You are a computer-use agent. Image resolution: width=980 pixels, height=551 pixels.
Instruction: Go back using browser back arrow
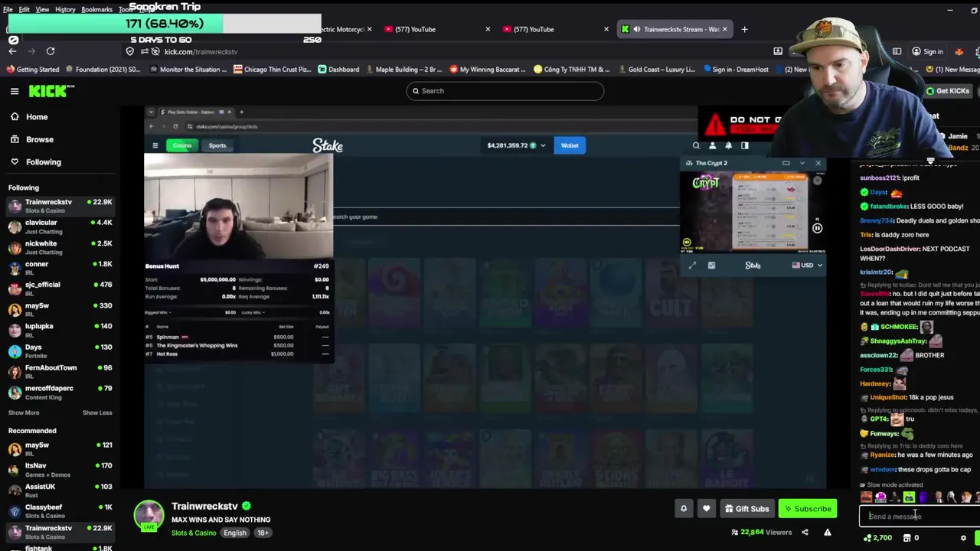pyautogui.click(x=12, y=51)
